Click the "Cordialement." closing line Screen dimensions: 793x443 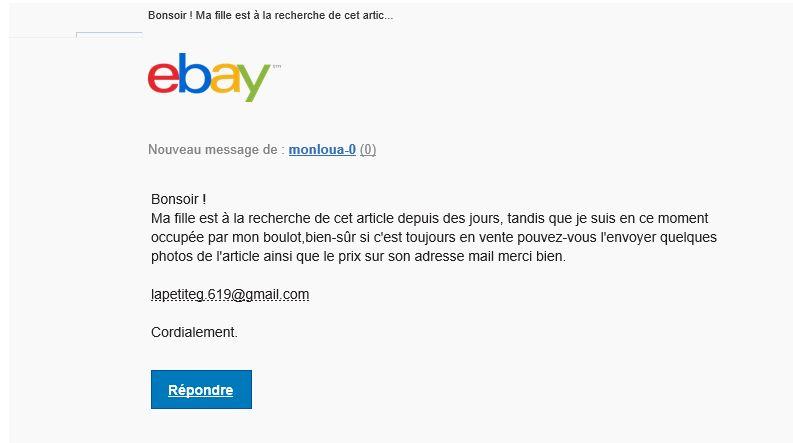(x=194, y=332)
